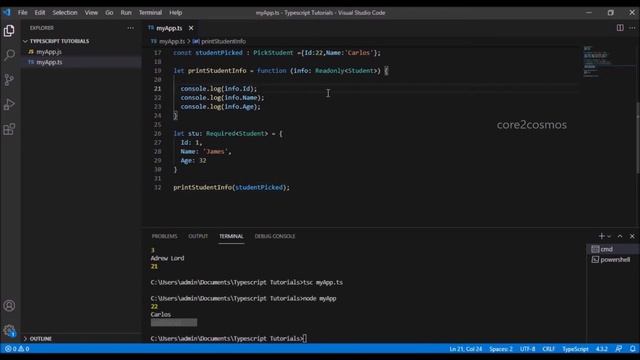The width and height of the screenshot is (640, 360).
Task: Open the Source Control view
Action: coord(9,80)
